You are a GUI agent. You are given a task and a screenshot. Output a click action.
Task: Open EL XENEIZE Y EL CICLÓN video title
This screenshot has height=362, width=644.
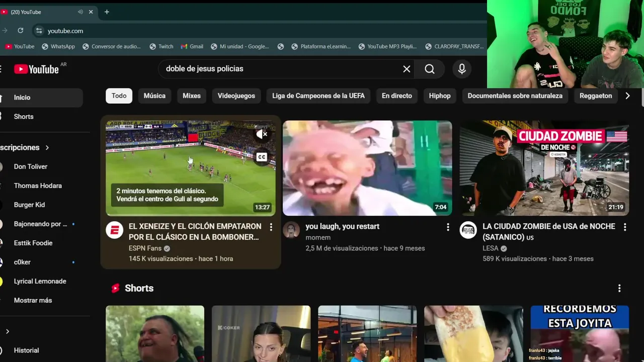(x=195, y=232)
